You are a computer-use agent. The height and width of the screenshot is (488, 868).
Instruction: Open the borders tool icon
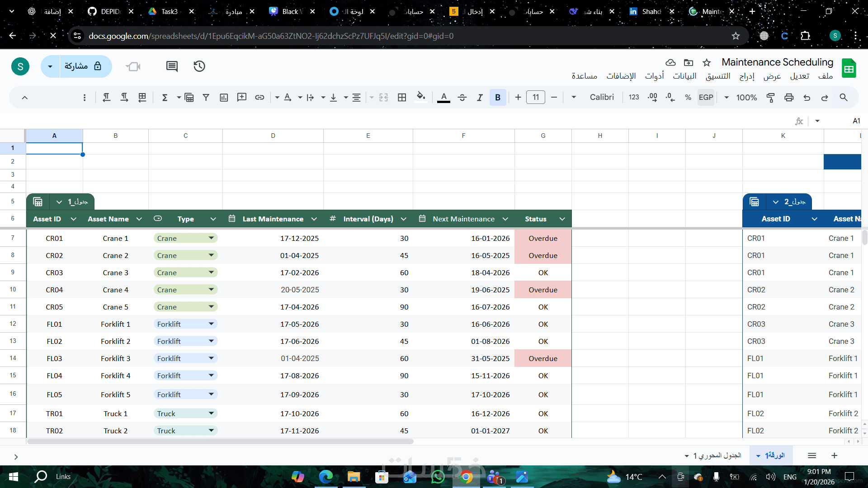402,97
